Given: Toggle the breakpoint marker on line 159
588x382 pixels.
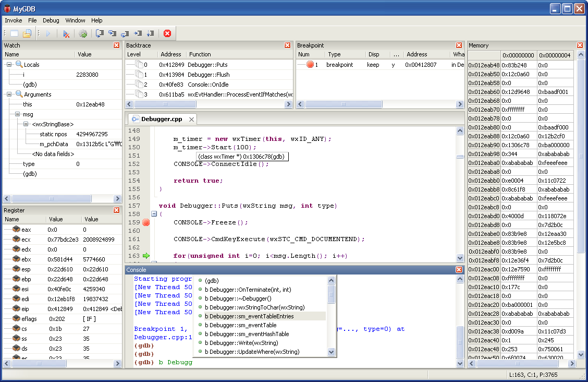Looking at the screenshot, I should [x=146, y=222].
